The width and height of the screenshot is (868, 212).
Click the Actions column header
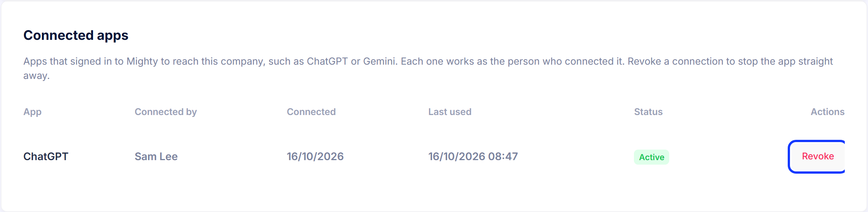(x=827, y=112)
